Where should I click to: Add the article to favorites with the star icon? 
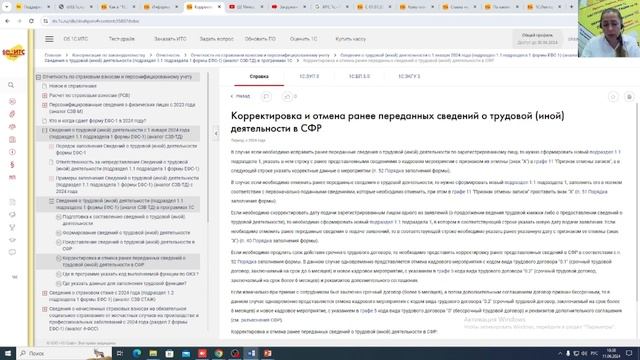click(x=613, y=97)
